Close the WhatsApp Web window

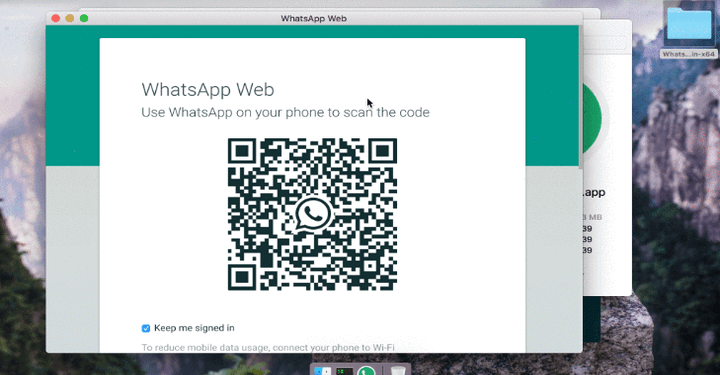[x=56, y=18]
